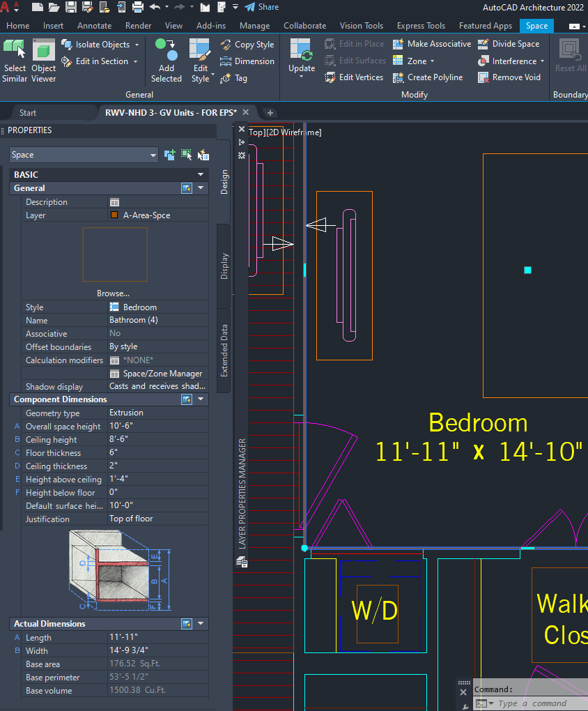Screen dimensions: 588x711
Task: Click the Isolate Objects icon
Action: tap(67, 45)
